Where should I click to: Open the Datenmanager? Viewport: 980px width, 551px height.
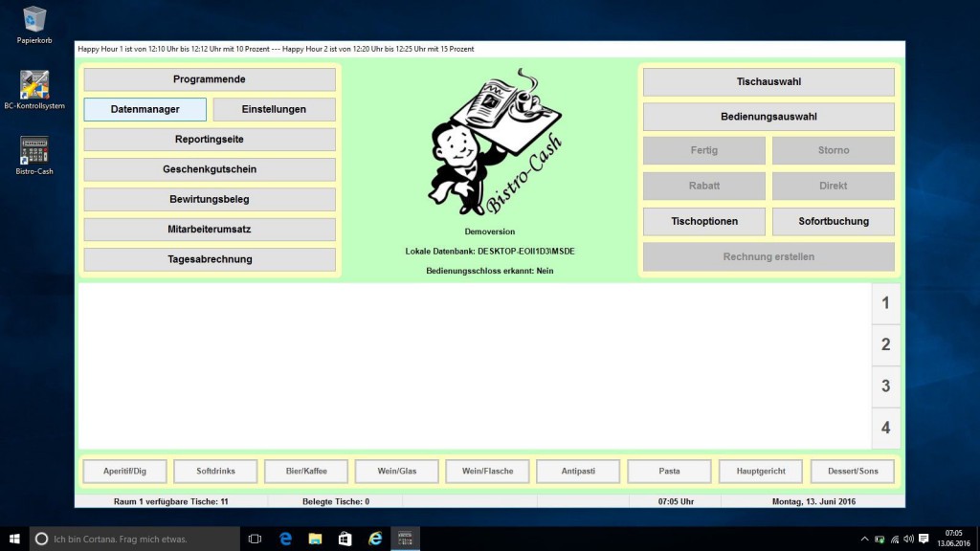click(x=145, y=109)
